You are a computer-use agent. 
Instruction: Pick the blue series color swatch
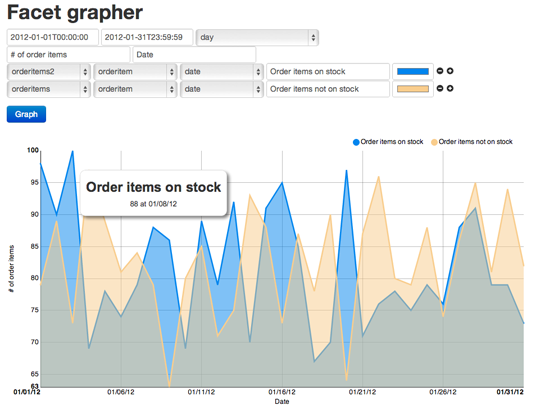pyautogui.click(x=413, y=72)
